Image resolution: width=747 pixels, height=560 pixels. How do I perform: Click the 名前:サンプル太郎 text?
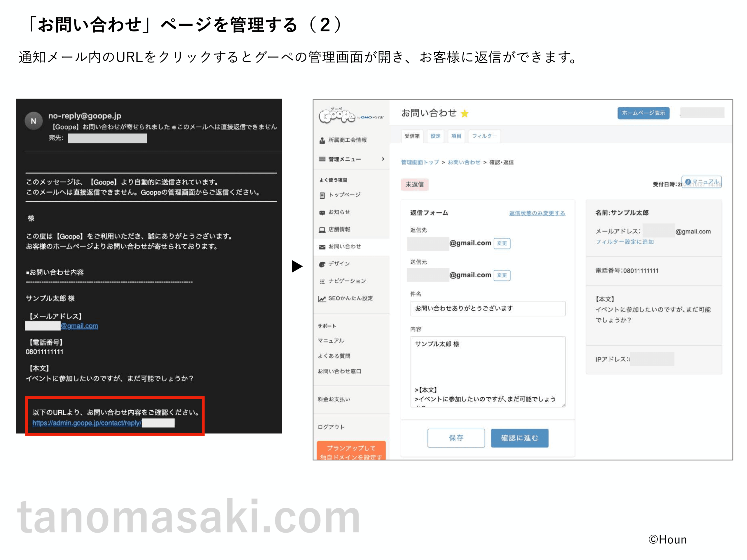click(622, 213)
